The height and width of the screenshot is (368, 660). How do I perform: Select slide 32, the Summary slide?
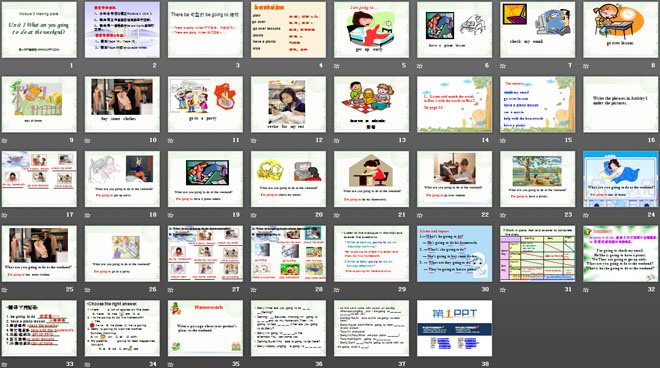pyautogui.click(x=621, y=253)
